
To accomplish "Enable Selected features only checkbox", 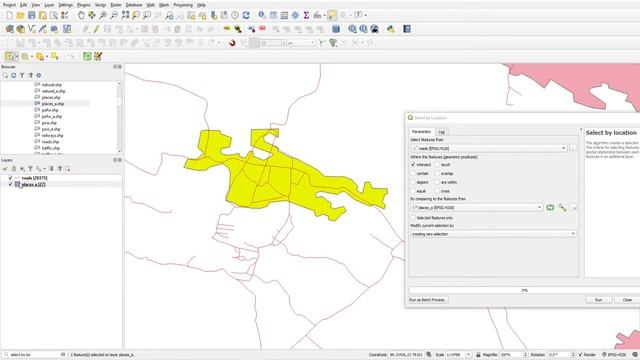I will [x=413, y=218].
